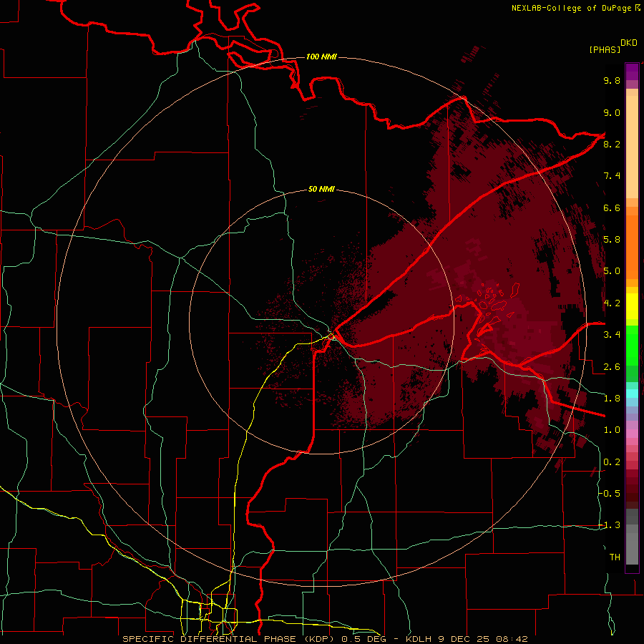Click the -0.5 scale value

(610, 494)
